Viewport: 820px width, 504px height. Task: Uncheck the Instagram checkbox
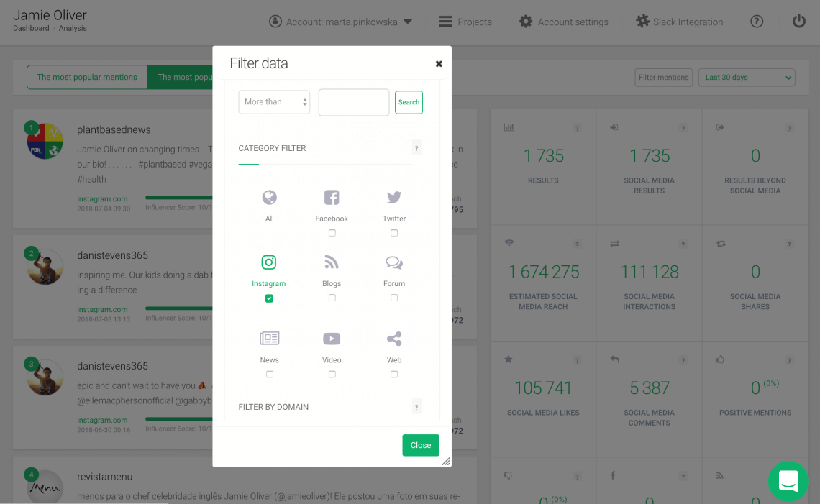[x=269, y=298]
